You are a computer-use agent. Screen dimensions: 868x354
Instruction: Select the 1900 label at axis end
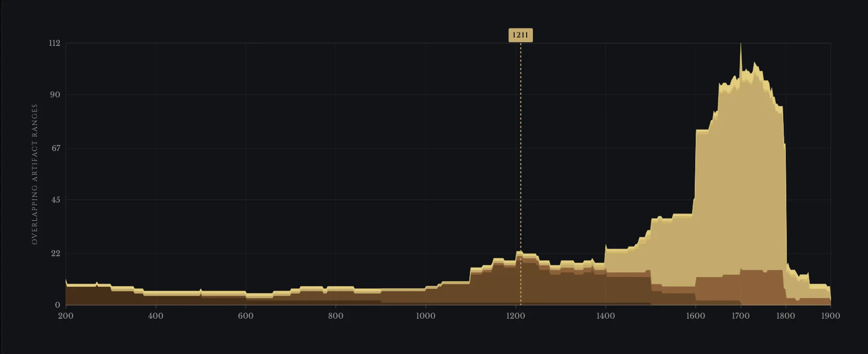[831, 315]
